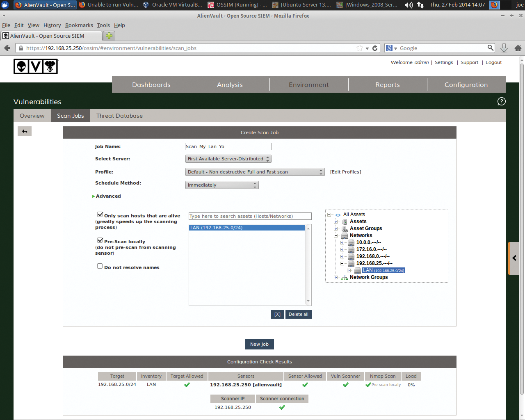The height and width of the screenshot is (420, 525).
Task: Reload the page using the refresh icon
Action: pos(375,48)
